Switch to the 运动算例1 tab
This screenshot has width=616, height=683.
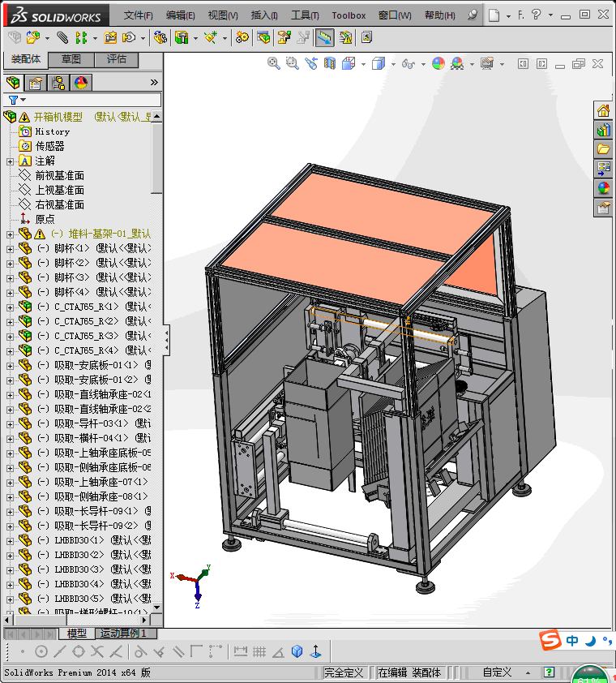click(x=122, y=634)
